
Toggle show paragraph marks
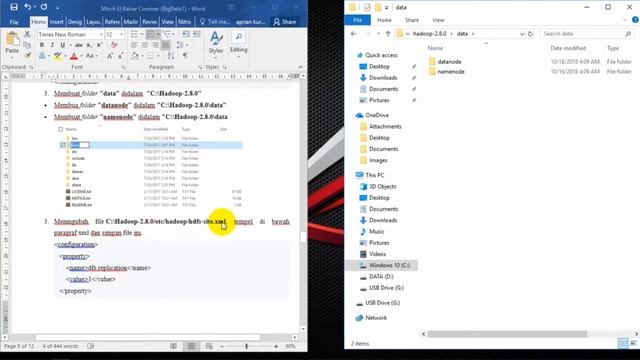(x=185, y=56)
